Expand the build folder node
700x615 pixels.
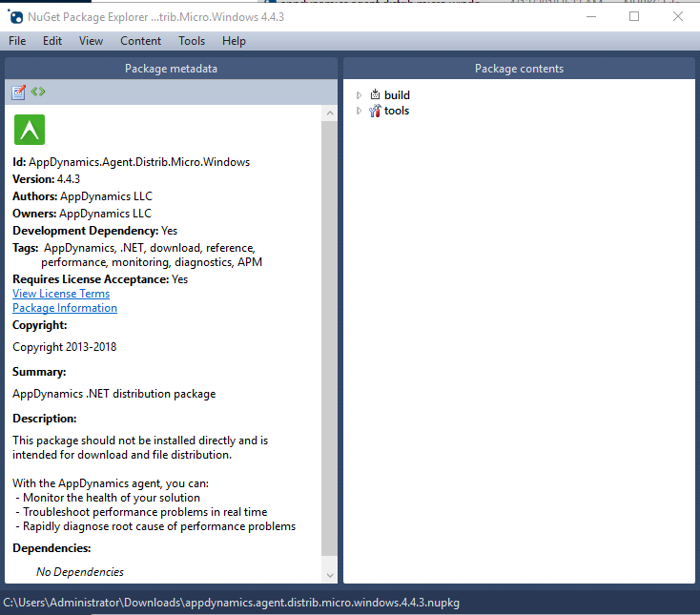[359, 95]
